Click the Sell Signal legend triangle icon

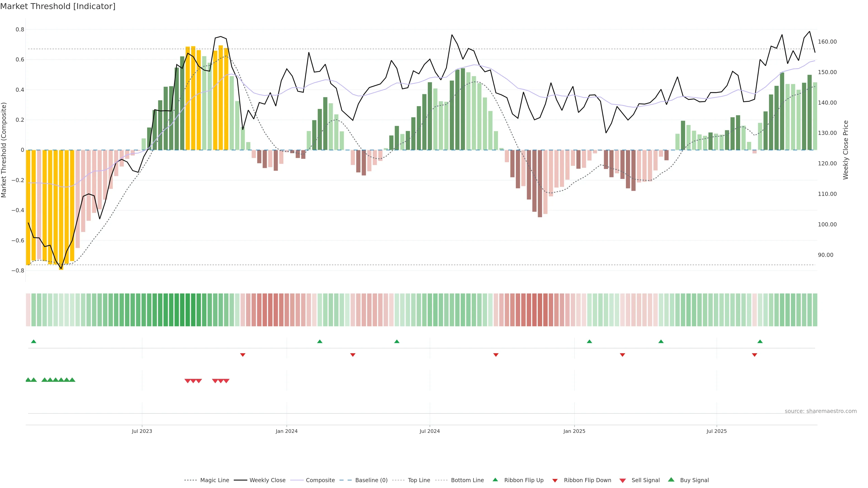623,481
